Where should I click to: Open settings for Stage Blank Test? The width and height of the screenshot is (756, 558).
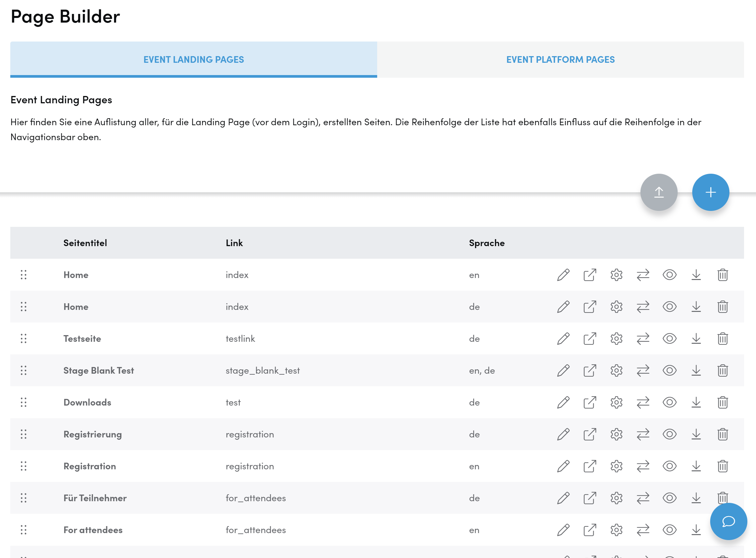click(x=617, y=371)
